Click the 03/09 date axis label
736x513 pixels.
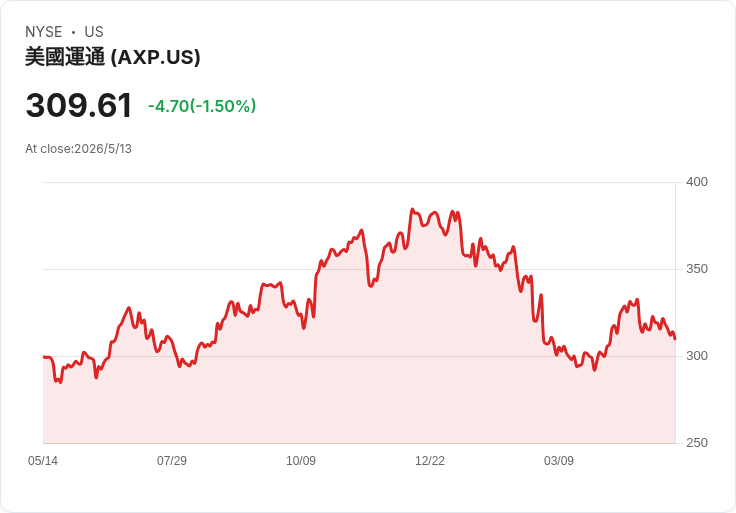coord(559,460)
